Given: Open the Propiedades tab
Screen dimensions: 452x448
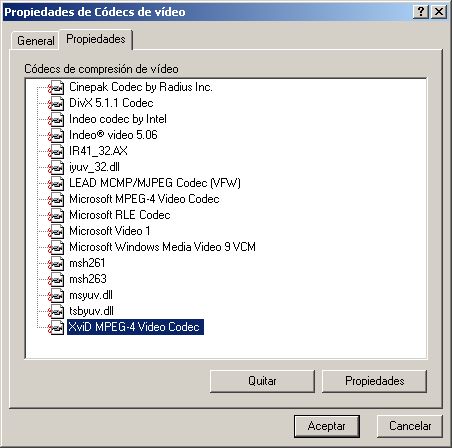Looking at the screenshot, I should 96,39.
